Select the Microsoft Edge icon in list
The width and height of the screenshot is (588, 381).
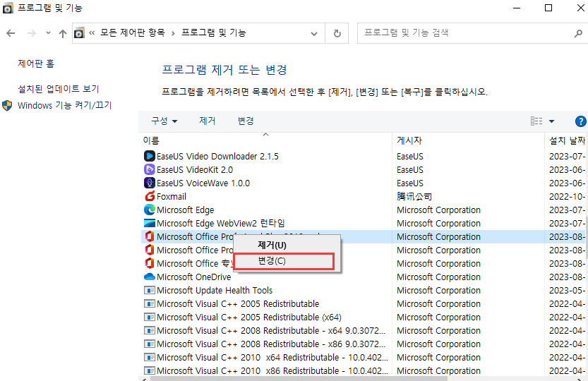[149, 210]
